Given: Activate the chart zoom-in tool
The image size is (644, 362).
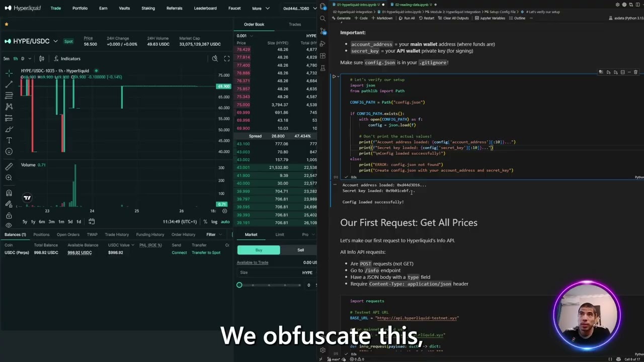Looking at the screenshot, I should tap(9, 177).
